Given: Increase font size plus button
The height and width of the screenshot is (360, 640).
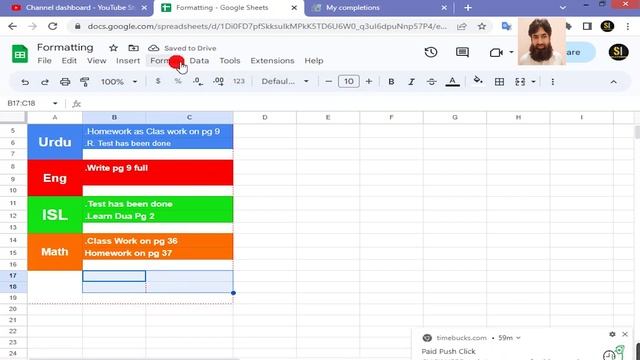Looking at the screenshot, I should 369,81.
